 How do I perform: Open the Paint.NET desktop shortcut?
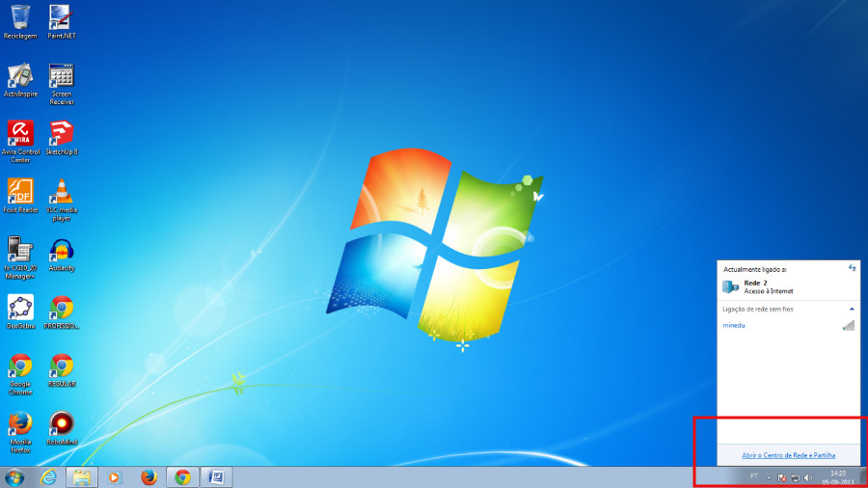[61, 17]
